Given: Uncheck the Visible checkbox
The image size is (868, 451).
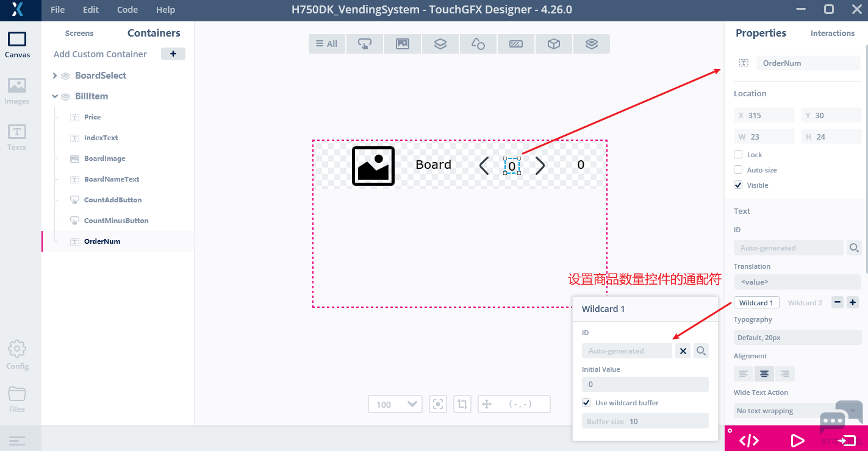Looking at the screenshot, I should point(738,185).
